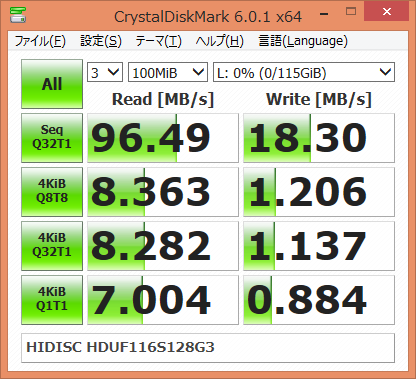Expand the test count dropdown showing 3
Viewport: 416px width, 379px height.
[105, 72]
